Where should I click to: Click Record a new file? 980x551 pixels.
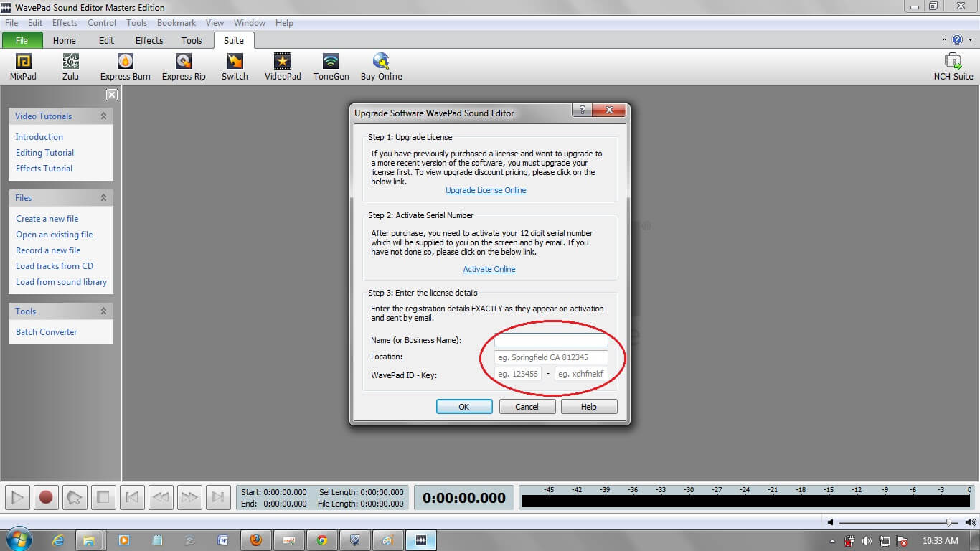click(x=48, y=250)
